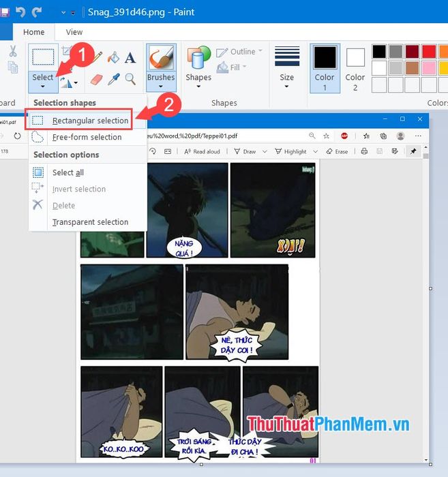Click the Undo arrow in title bar
This screenshot has height=477, width=448.
[20, 12]
